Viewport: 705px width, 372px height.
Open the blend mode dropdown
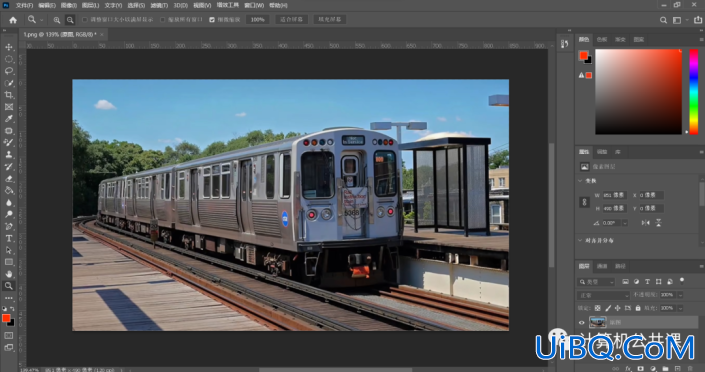click(x=603, y=295)
